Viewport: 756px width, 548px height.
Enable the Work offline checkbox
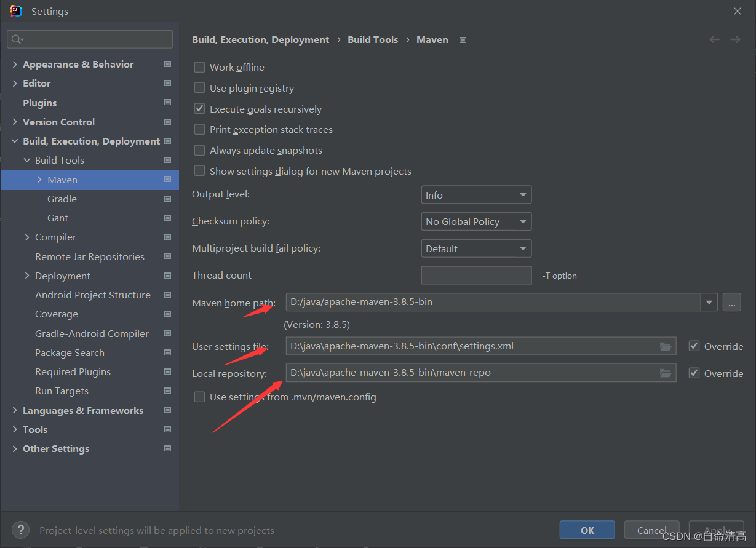(200, 68)
